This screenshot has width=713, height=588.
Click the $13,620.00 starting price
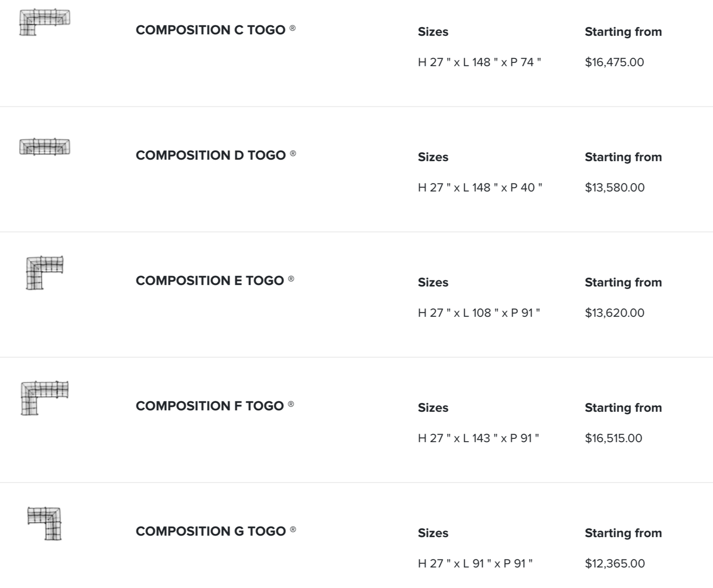point(614,313)
